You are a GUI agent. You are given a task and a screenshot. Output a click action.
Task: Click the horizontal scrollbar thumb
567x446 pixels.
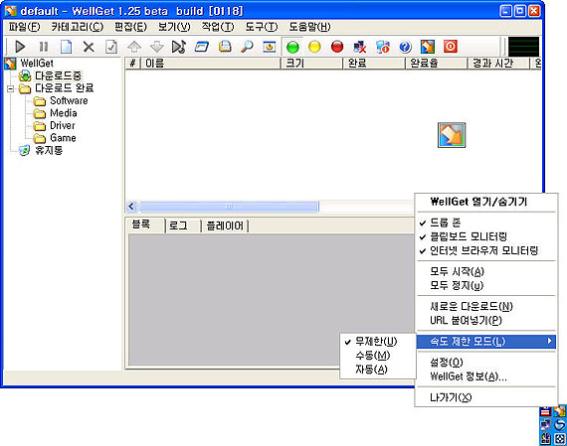(x=229, y=206)
